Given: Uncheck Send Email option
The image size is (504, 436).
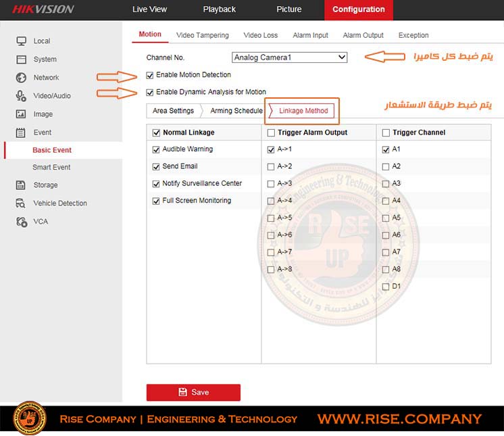Looking at the screenshot, I should point(156,166).
